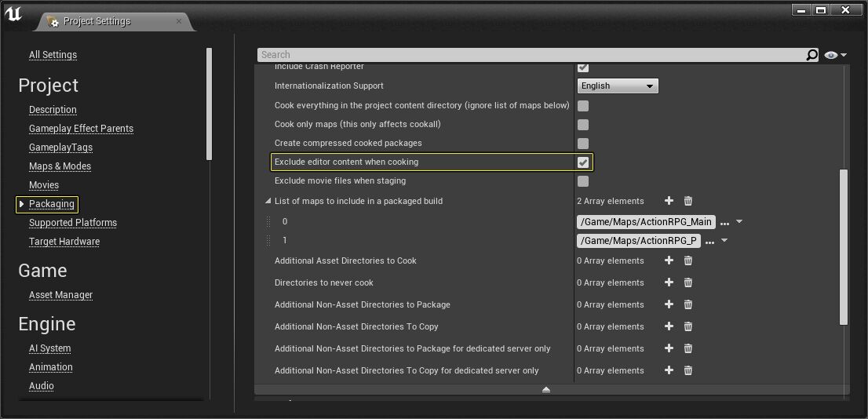868x419 pixels.
Task: Click the search magnifier icon
Action: point(812,55)
